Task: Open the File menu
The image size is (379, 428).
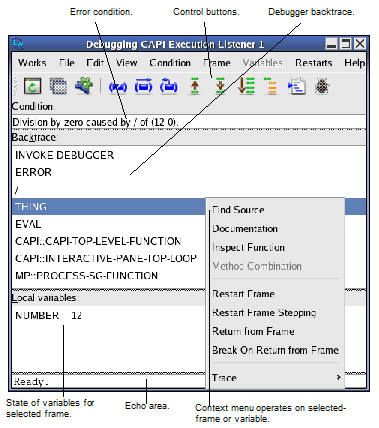Action: click(x=67, y=63)
